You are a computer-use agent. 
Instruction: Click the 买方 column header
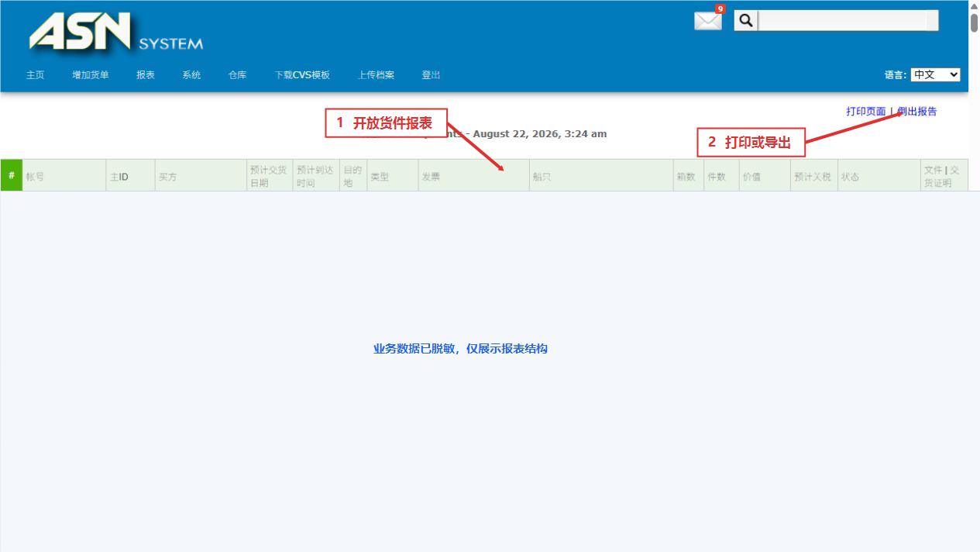[201, 176]
